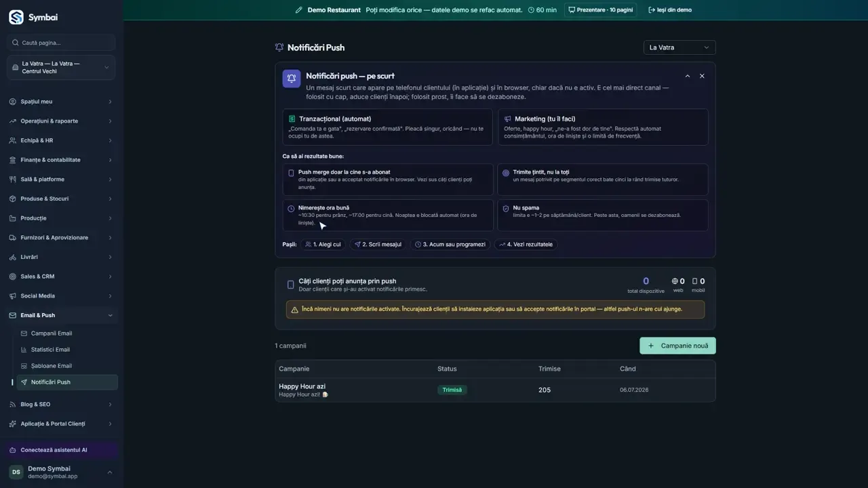Click the warning triangle icon in yellow alert
The width and height of the screenshot is (868, 488).
294,310
